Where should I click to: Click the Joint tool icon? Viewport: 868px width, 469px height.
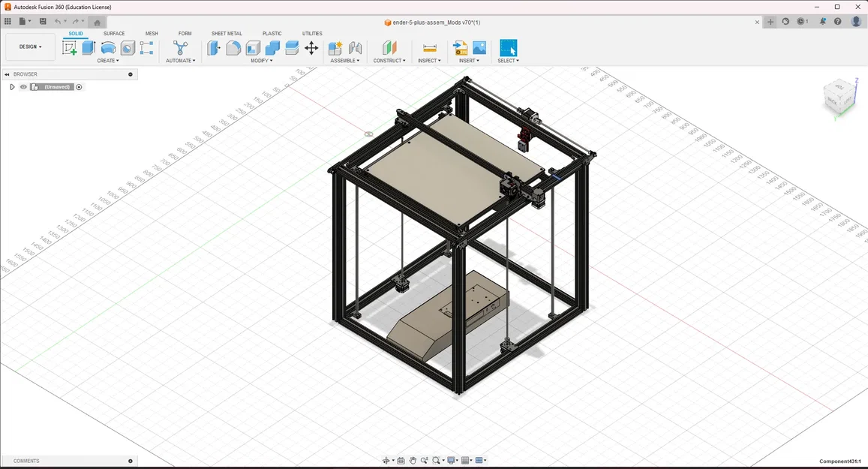[355, 48]
